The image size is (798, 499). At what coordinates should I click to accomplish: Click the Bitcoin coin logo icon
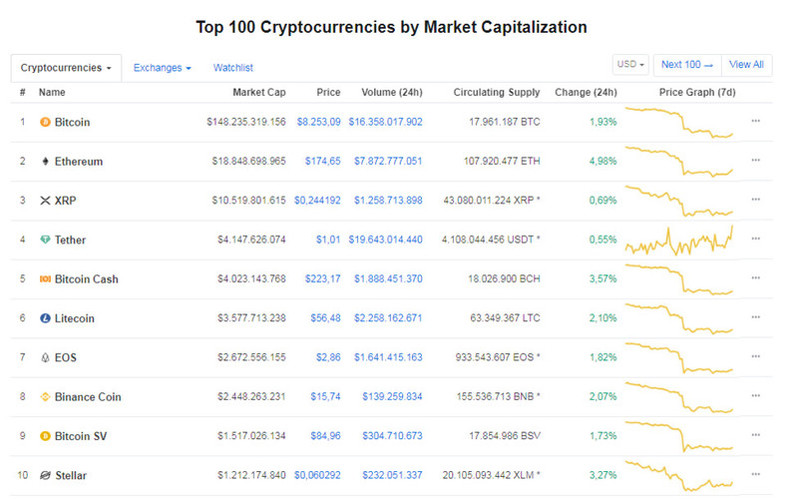[x=45, y=122]
